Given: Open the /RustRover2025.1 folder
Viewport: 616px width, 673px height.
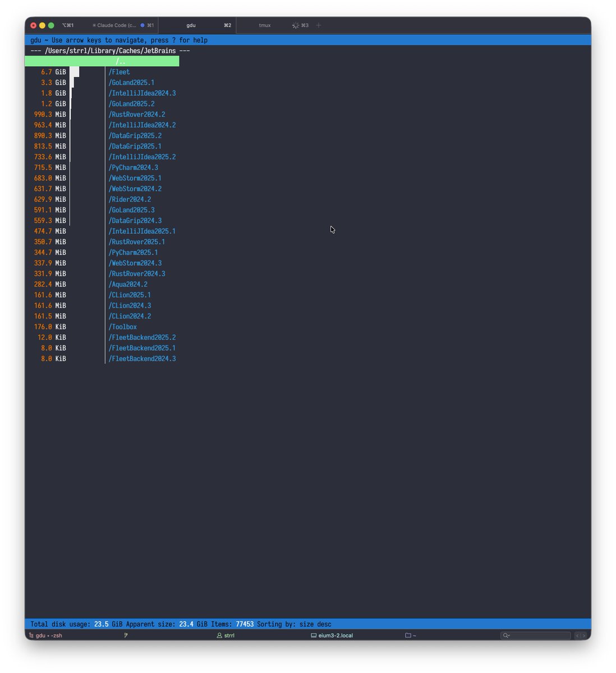Looking at the screenshot, I should tap(137, 242).
